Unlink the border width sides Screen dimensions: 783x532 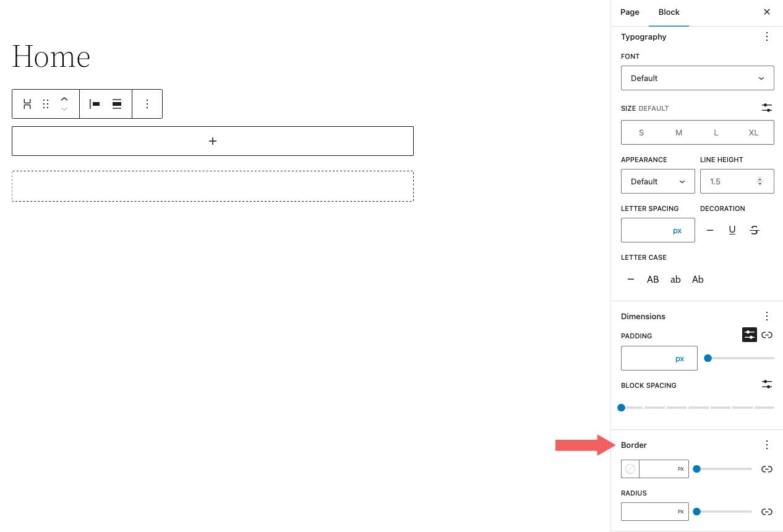tap(767, 469)
